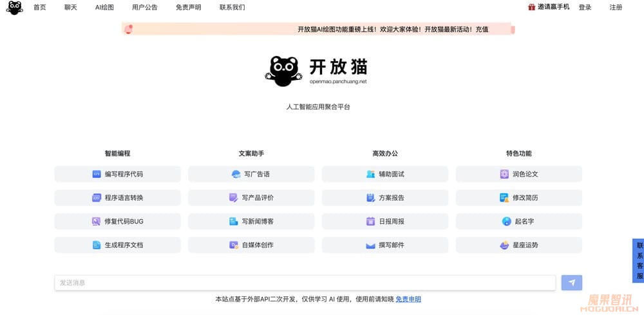Choose the 日报周报 button
Screen dimensions: 644x315
point(385,222)
